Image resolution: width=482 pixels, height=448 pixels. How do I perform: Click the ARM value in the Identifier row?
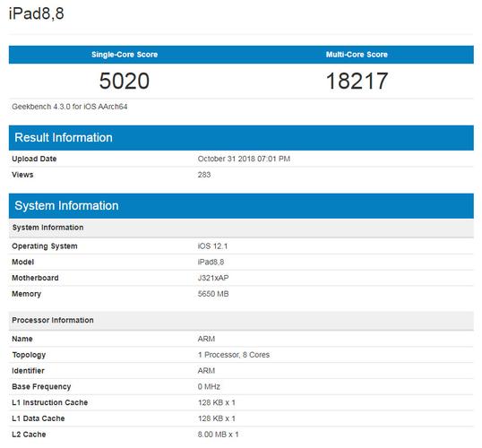206,371
